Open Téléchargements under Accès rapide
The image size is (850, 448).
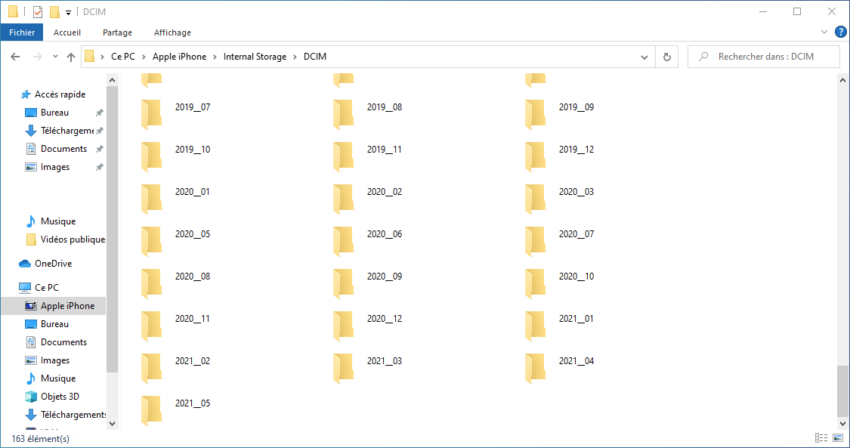67,131
